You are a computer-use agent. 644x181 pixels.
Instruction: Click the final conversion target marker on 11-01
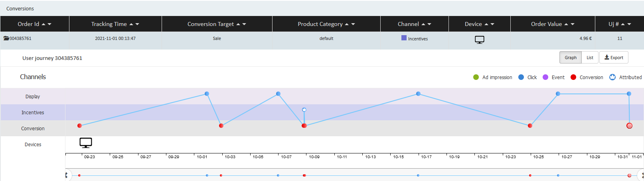[629, 126]
